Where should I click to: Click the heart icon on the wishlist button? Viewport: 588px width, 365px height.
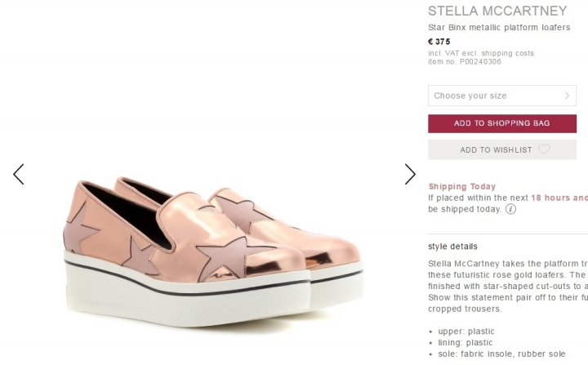click(544, 149)
